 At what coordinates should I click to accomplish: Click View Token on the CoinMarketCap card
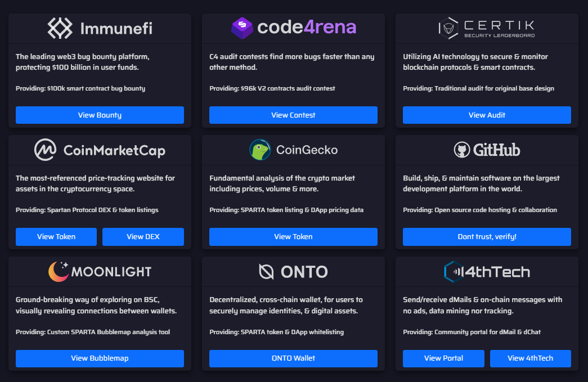(x=56, y=236)
